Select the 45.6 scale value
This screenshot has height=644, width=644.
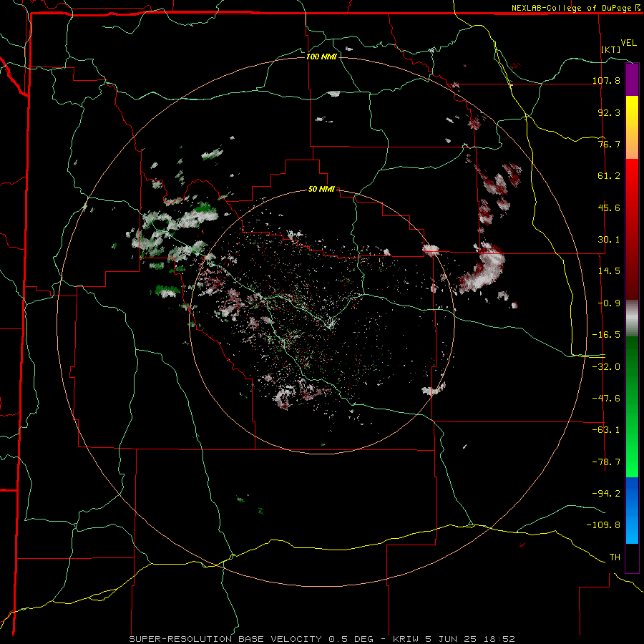[x=609, y=208]
